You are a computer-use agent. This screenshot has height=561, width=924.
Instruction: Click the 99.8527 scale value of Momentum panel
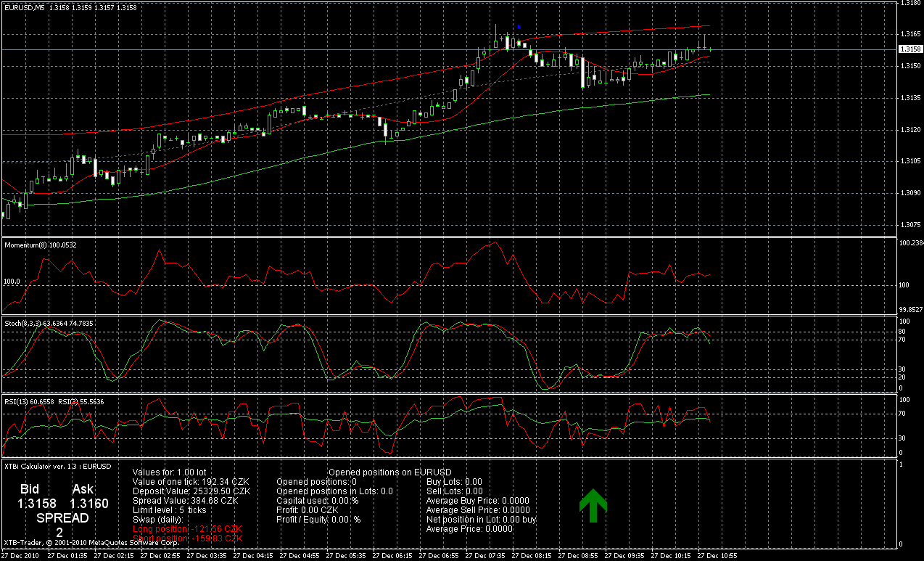pyautogui.click(x=910, y=309)
